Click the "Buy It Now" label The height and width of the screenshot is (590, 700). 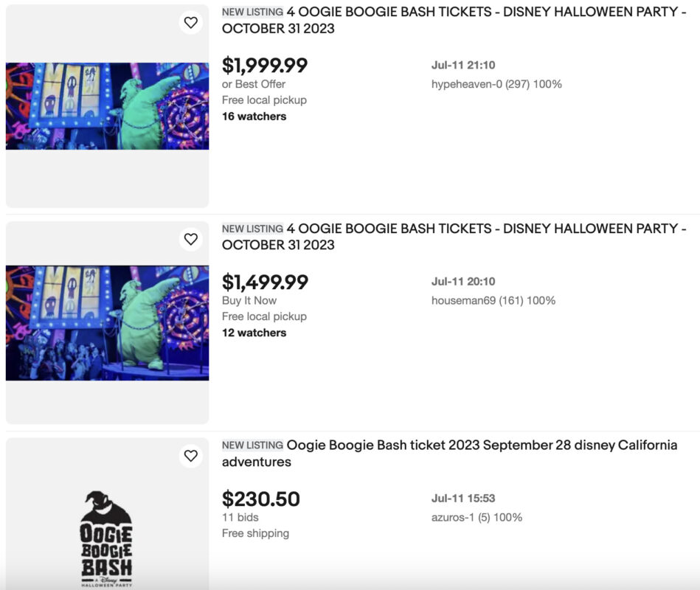click(249, 301)
